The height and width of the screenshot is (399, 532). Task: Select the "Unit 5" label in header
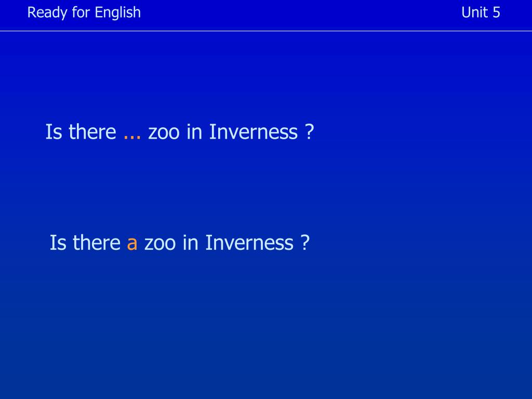coord(481,12)
